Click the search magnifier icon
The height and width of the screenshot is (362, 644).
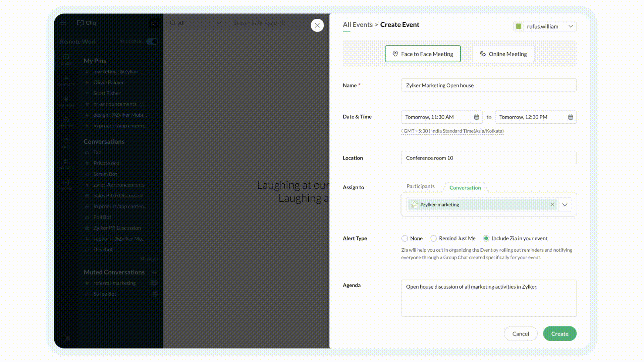(173, 23)
